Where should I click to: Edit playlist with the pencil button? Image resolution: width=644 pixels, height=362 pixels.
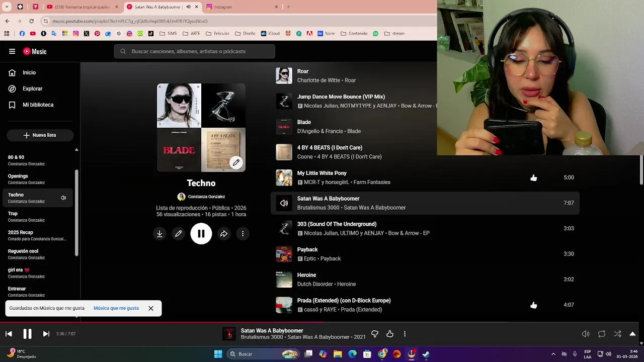(179, 234)
